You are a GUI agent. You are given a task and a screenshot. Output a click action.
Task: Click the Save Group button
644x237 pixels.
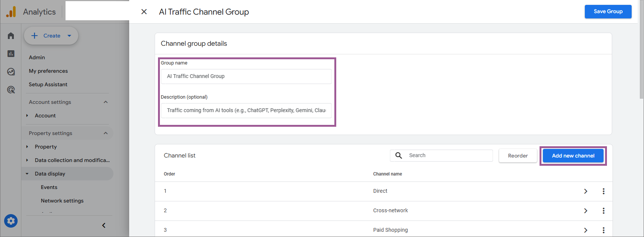(608, 12)
